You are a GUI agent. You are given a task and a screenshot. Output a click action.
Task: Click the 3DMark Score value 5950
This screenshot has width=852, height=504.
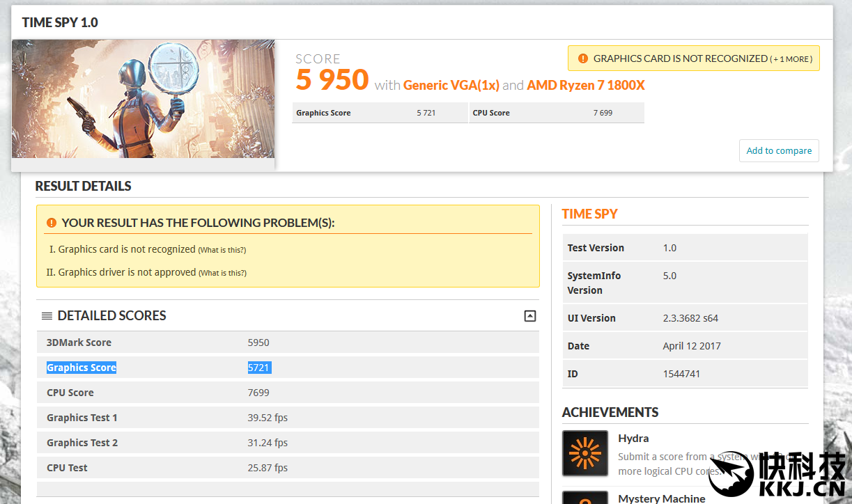click(x=258, y=342)
